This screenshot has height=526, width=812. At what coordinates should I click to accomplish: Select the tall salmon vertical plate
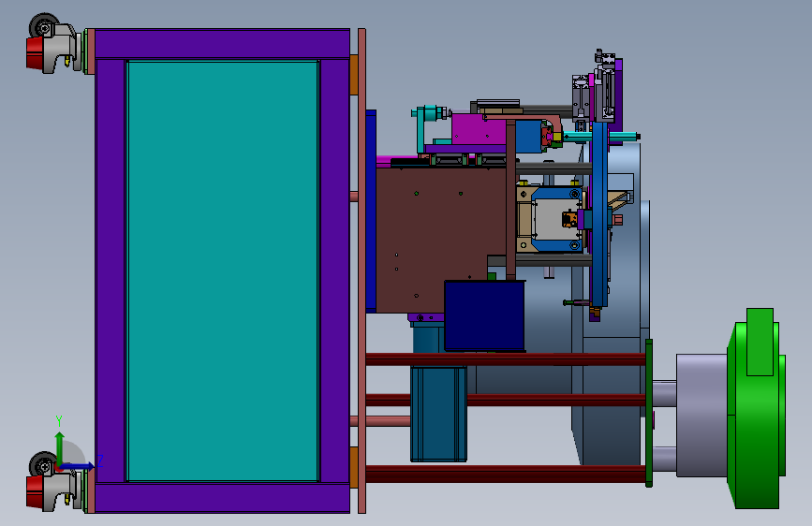point(362,270)
